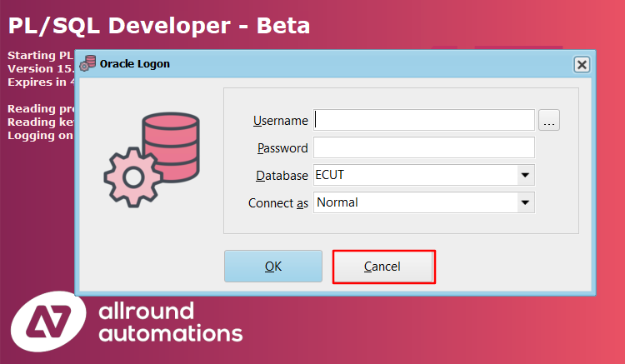
Task: Click the Connect as label
Action: [x=278, y=202]
